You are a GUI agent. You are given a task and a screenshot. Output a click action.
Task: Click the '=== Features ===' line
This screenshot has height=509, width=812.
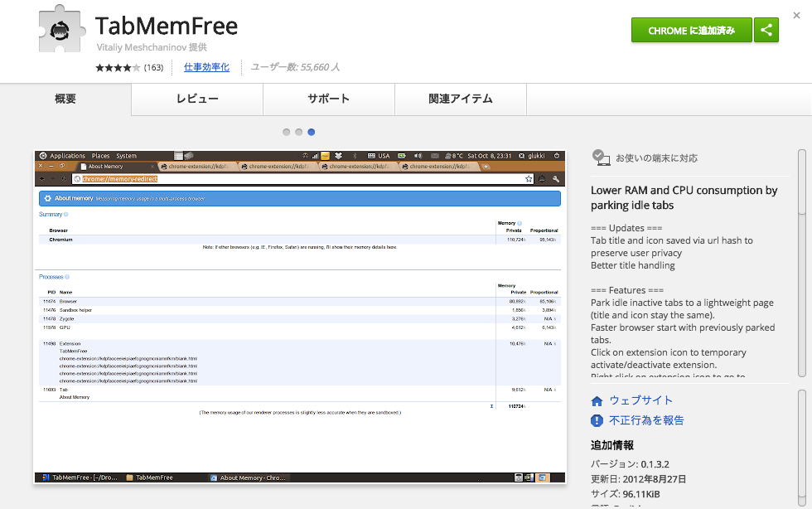(627, 290)
